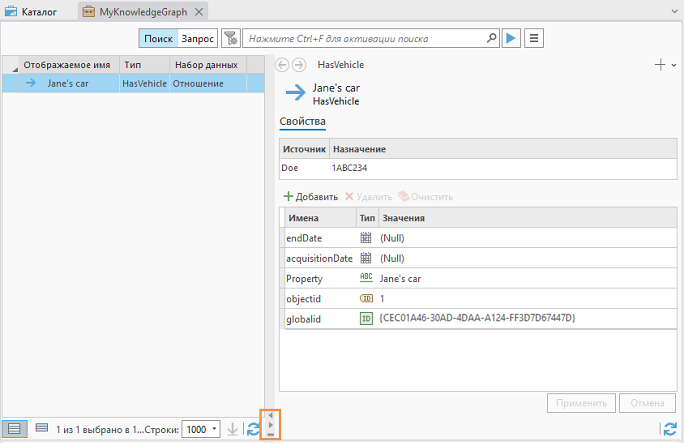The image size is (684, 443).
Task: Switch to show all records view
Action: pos(15,429)
